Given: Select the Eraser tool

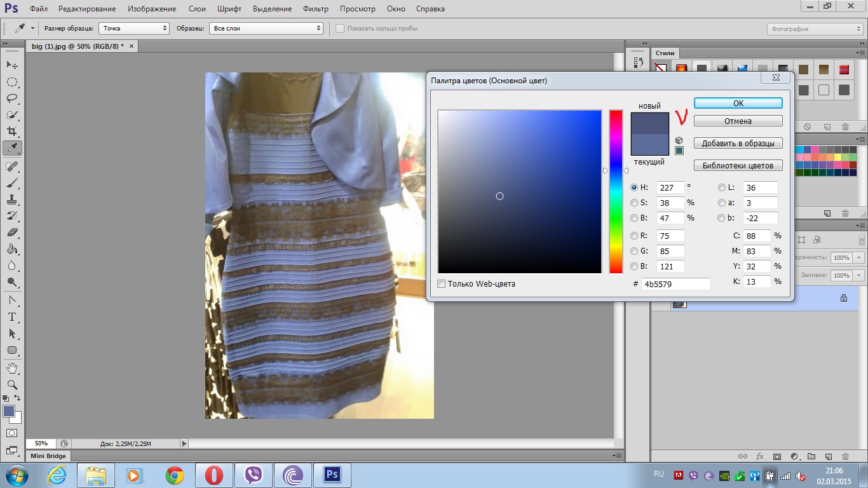Looking at the screenshot, I should pos(12,233).
